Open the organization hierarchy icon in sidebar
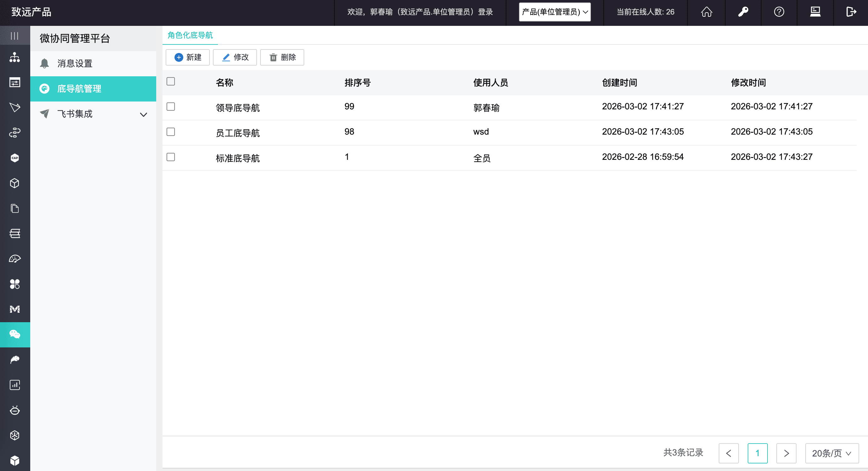 [x=14, y=57]
